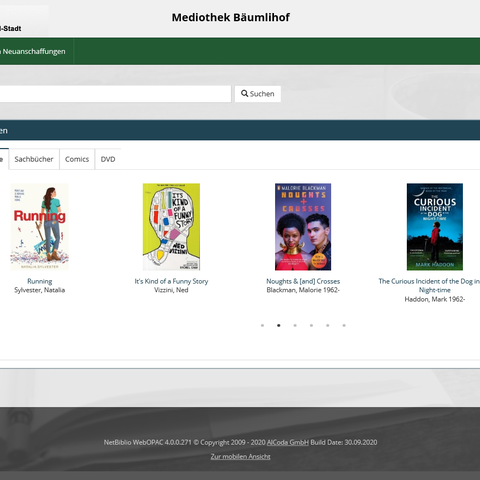Viewport: 480px width, 480px height.
Task: Select the last carousel pagination dot
Action: click(344, 325)
